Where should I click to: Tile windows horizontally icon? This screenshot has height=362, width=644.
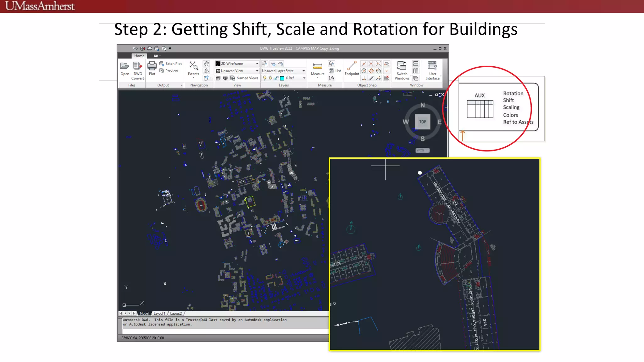point(416,64)
